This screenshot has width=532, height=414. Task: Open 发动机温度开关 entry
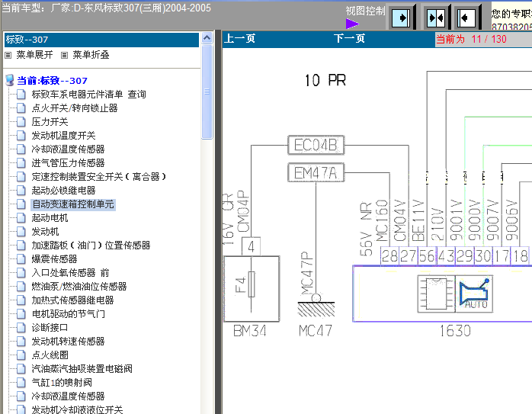(x=63, y=136)
